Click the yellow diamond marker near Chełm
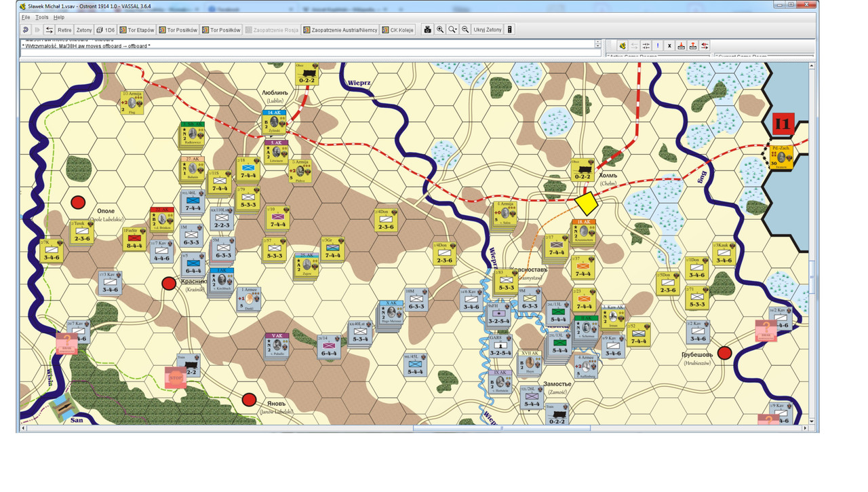Viewport: 868px width, 492px height. 586,203
